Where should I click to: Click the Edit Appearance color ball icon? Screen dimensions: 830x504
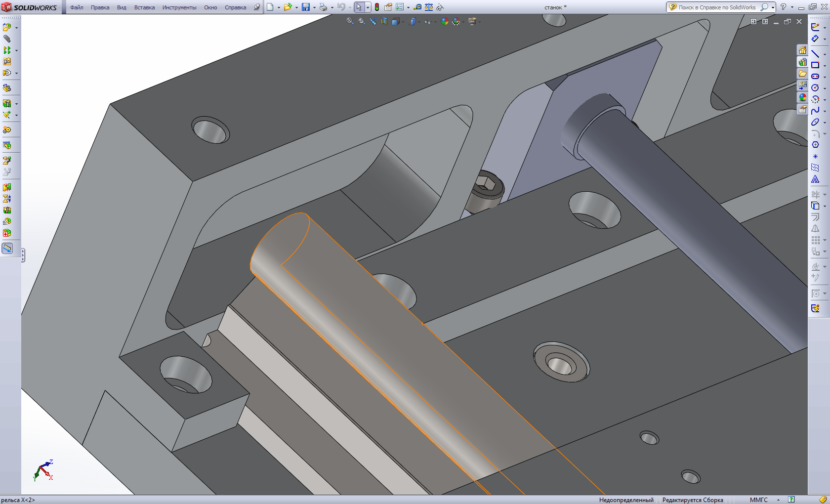click(444, 21)
